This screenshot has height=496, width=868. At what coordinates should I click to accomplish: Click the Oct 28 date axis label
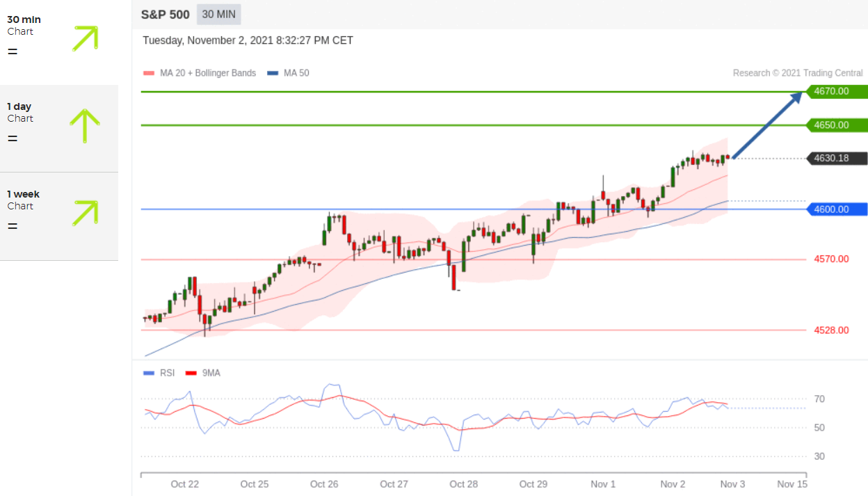pyautogui.click(x=463, y=484)
